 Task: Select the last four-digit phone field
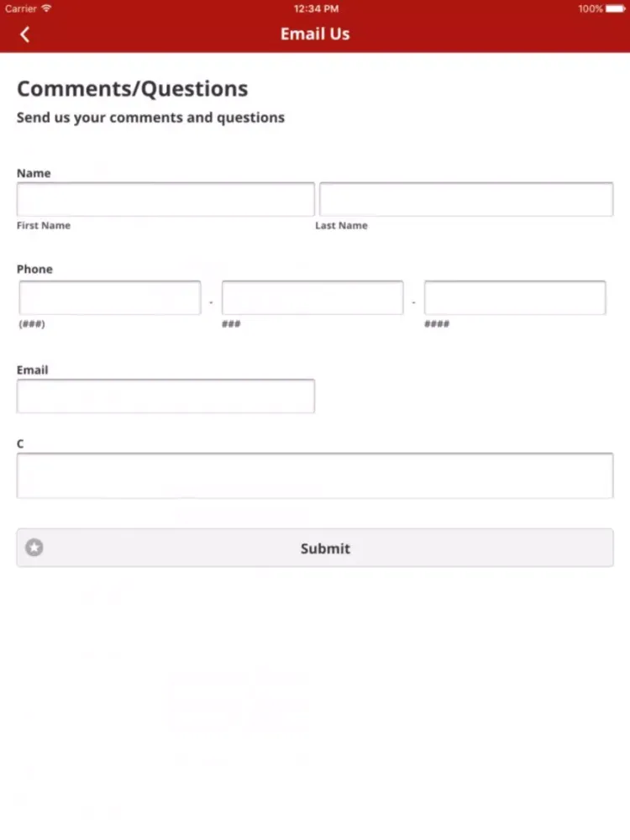(515, 297)
